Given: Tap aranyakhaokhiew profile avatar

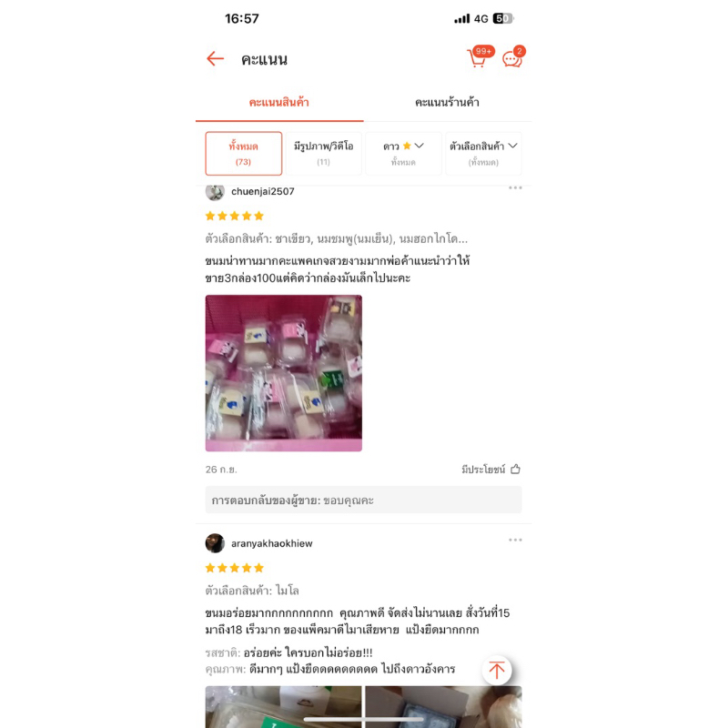Looking at the screenshot, I should (x=215, y=543).
